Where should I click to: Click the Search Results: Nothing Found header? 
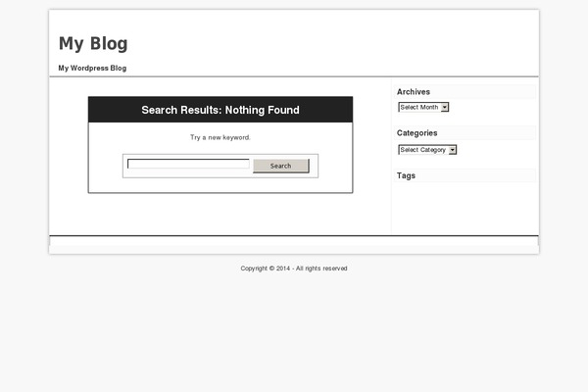click(x=220, y=110)
